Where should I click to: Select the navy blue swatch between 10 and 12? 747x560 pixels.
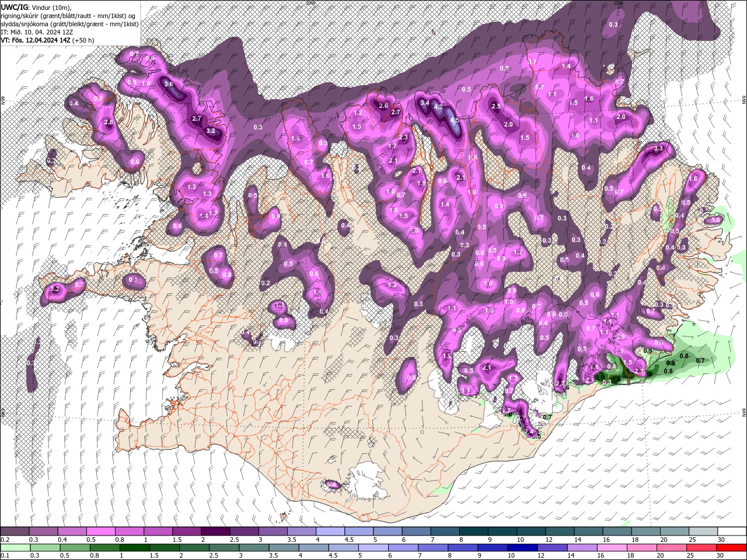521,548
